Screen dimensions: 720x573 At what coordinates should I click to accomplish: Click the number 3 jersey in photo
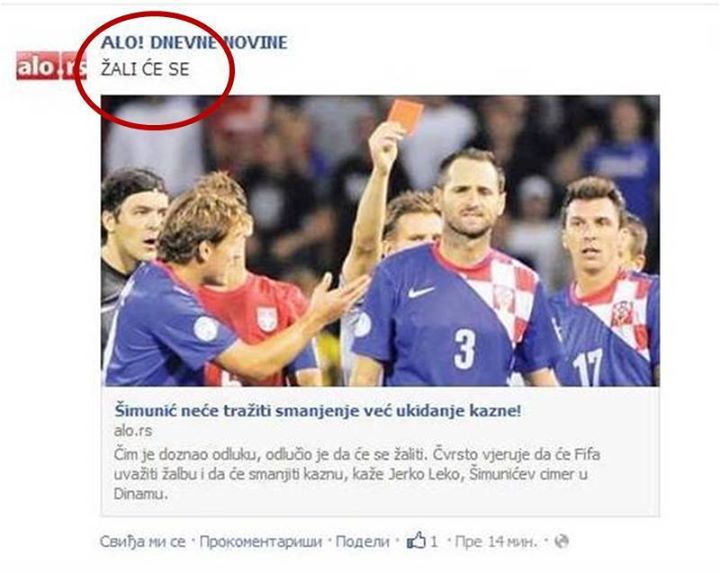(x=464, y=349)
